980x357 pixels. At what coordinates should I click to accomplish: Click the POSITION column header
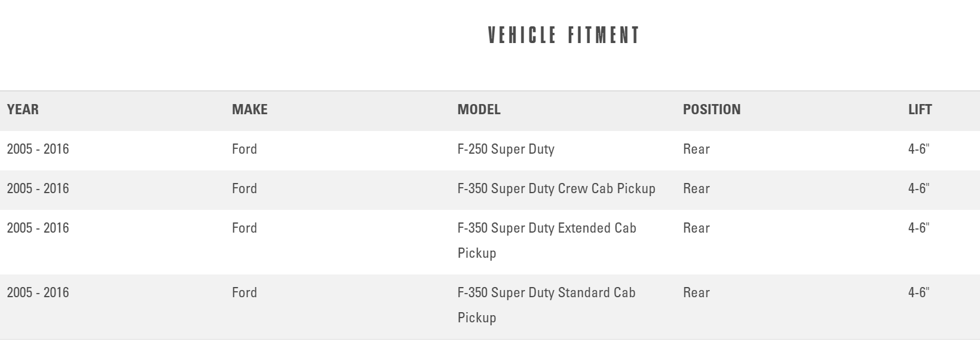712,109
